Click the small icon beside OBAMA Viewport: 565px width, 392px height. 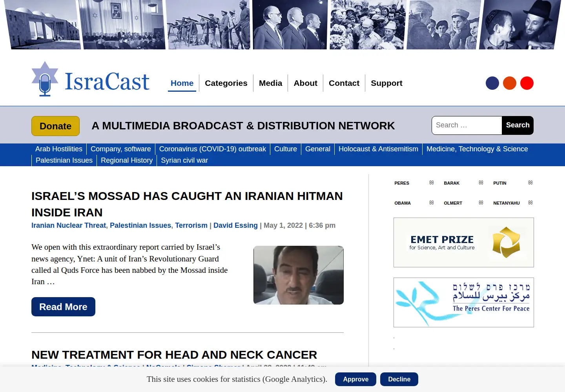432,203
